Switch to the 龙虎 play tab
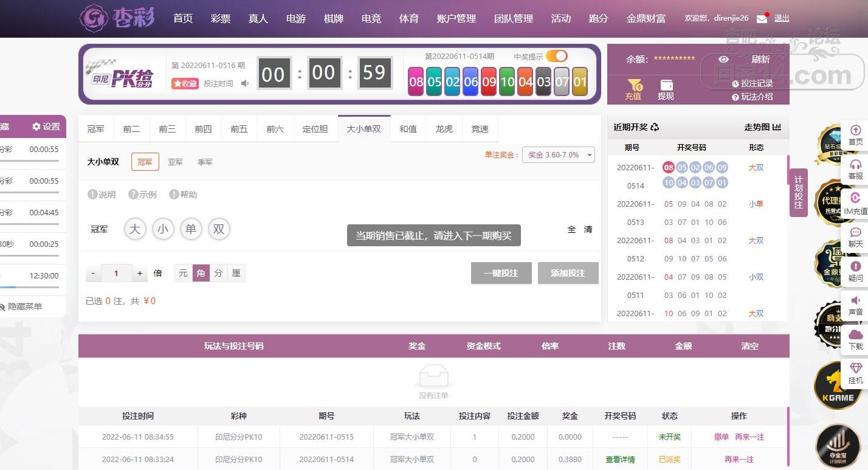The width and height of the screenshot is (868, 470). click(x=444, y=128)
